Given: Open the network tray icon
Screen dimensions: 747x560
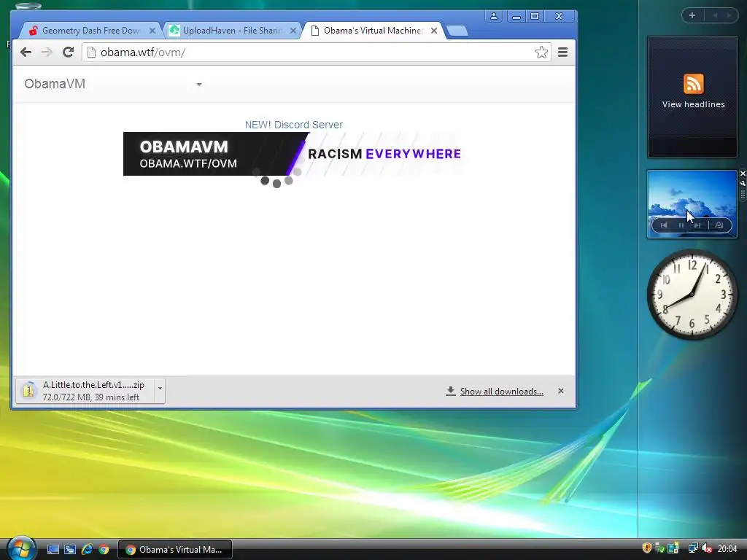Looking at the screenshot, I should 693,548.
